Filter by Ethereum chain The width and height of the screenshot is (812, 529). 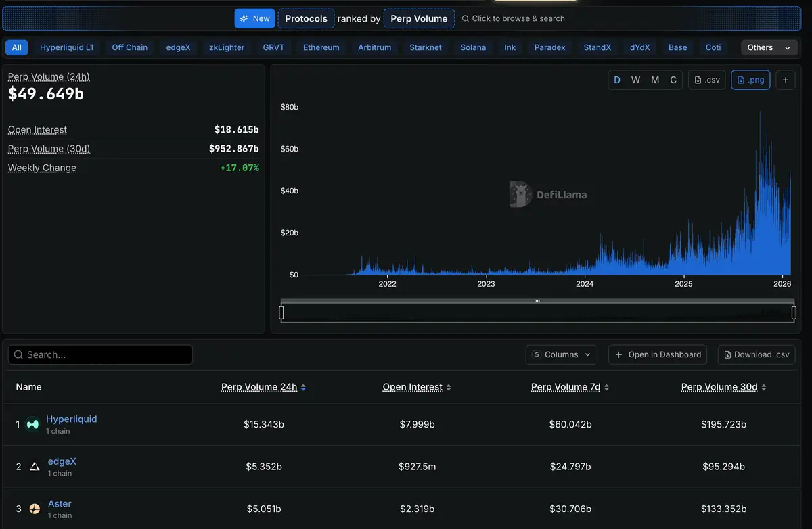click(x=321, y=47)
